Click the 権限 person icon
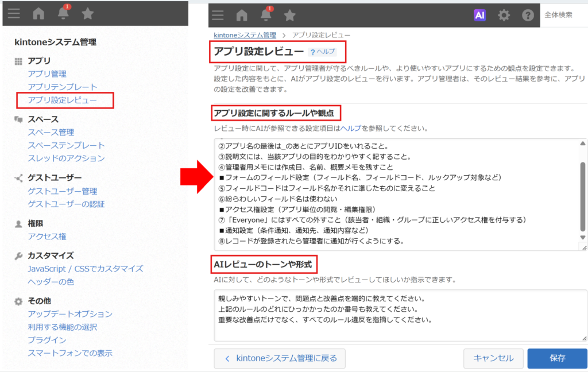This screenshot has width=588, height=372. click(18, 224)
